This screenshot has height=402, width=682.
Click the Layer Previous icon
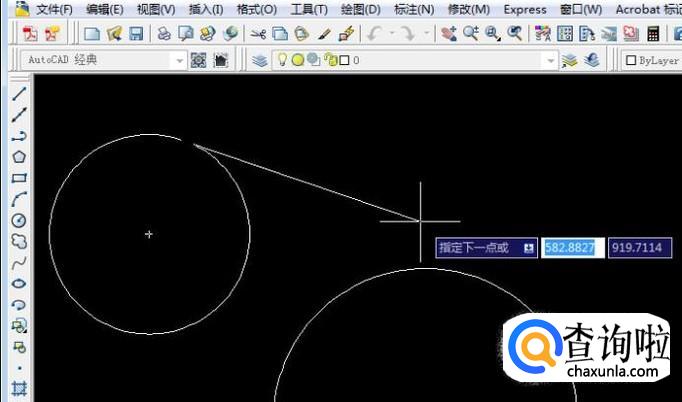[x=592, y=60]
